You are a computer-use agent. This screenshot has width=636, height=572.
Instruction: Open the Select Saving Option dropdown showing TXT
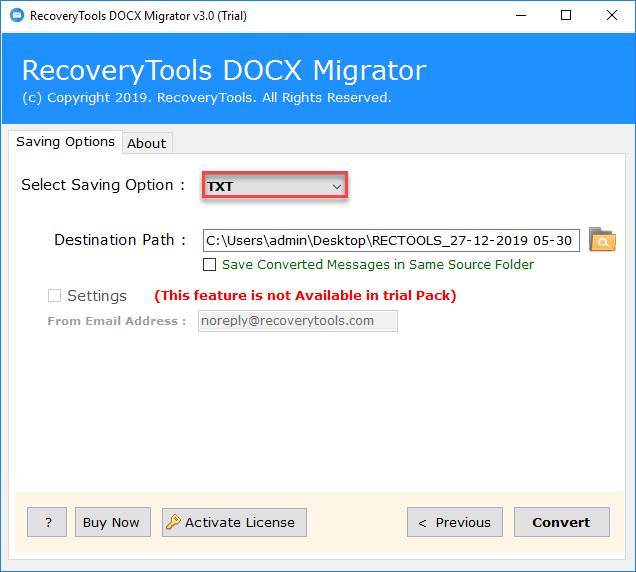275,186
